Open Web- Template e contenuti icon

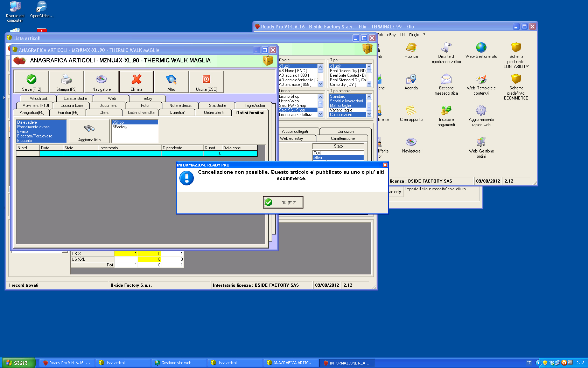(x=481, y=79)
